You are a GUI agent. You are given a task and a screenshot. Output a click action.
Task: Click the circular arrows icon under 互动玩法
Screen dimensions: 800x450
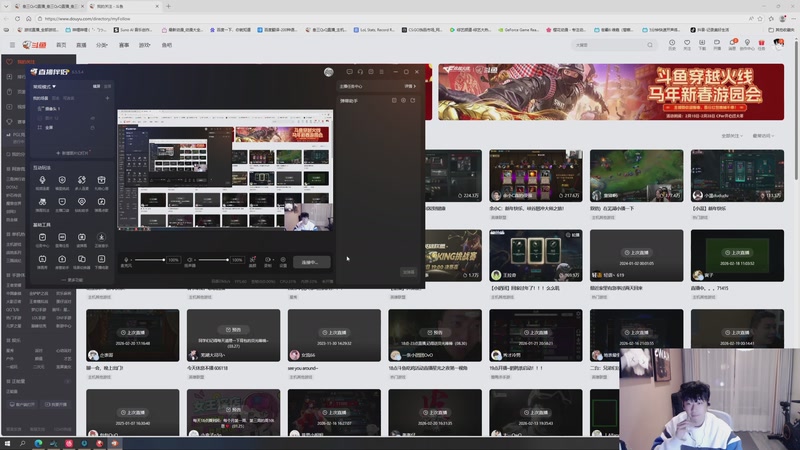click(x=82, y=180)
